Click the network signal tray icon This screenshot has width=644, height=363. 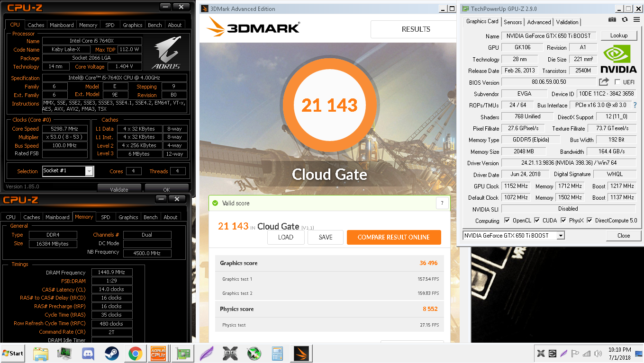tap(586, 354)
